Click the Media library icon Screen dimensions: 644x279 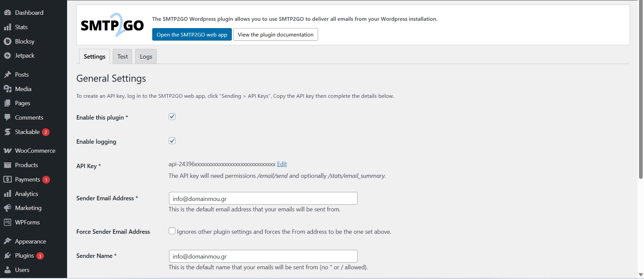pos(7,89)
